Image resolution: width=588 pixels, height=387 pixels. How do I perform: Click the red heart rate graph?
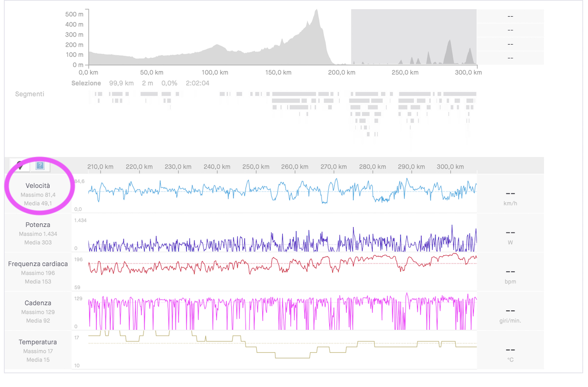click(282, 264)
